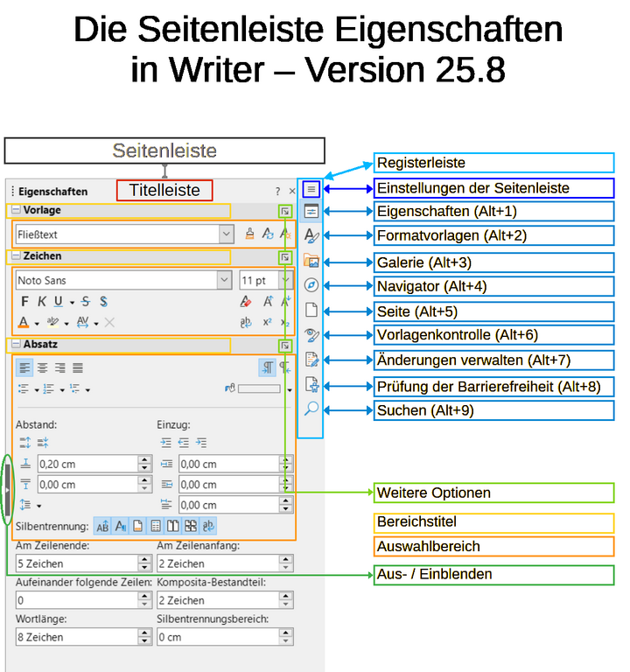Align paragraph right
The image size is (630, 672).
[60, 367]
